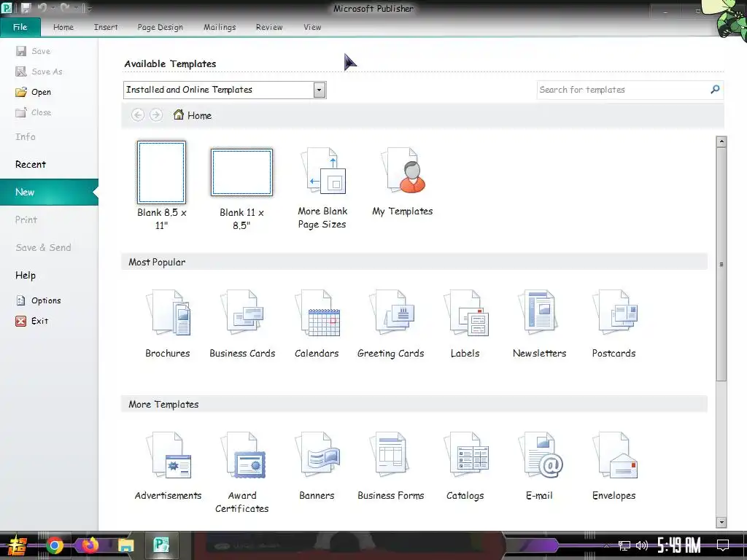Select the Blank 8.5 x 11 template
The image size is (747, 560).
point(161,186)
